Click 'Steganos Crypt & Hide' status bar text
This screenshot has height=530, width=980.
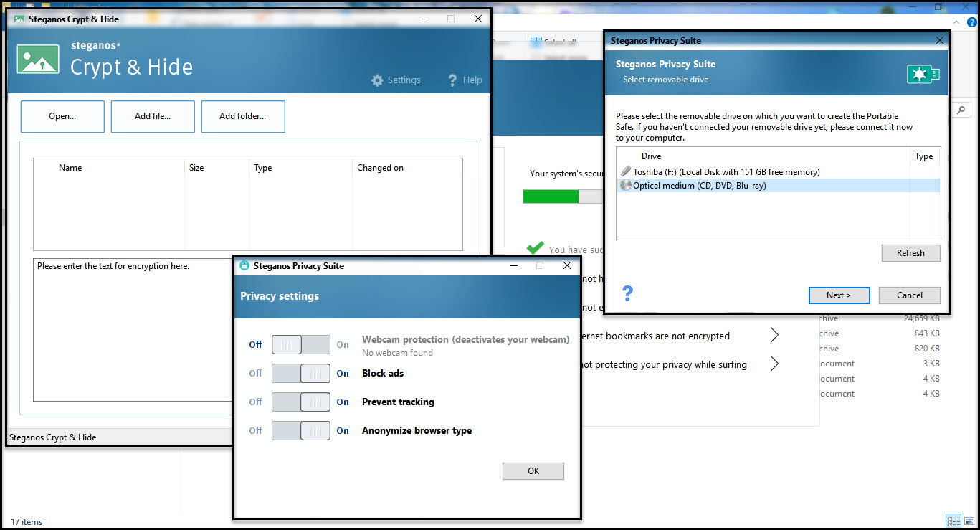point(52,437)
